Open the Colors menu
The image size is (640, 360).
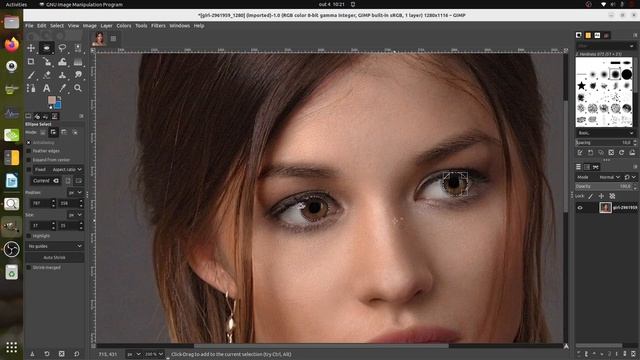tap(124, 26)
